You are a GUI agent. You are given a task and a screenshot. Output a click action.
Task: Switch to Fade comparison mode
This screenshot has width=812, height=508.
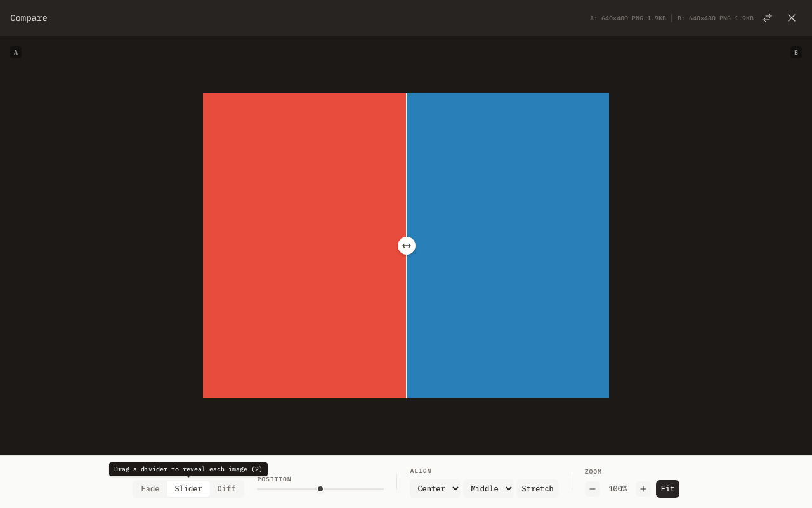click(x=150, y=489)
